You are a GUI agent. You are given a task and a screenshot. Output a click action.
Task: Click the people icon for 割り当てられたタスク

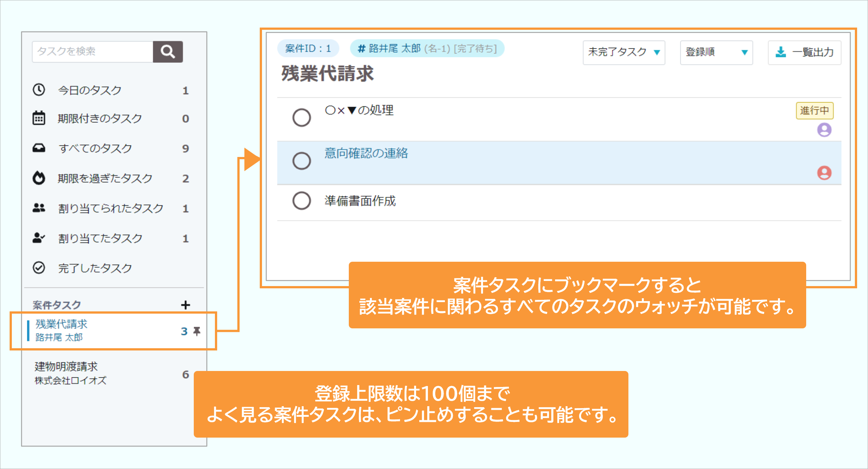point(39,208)
